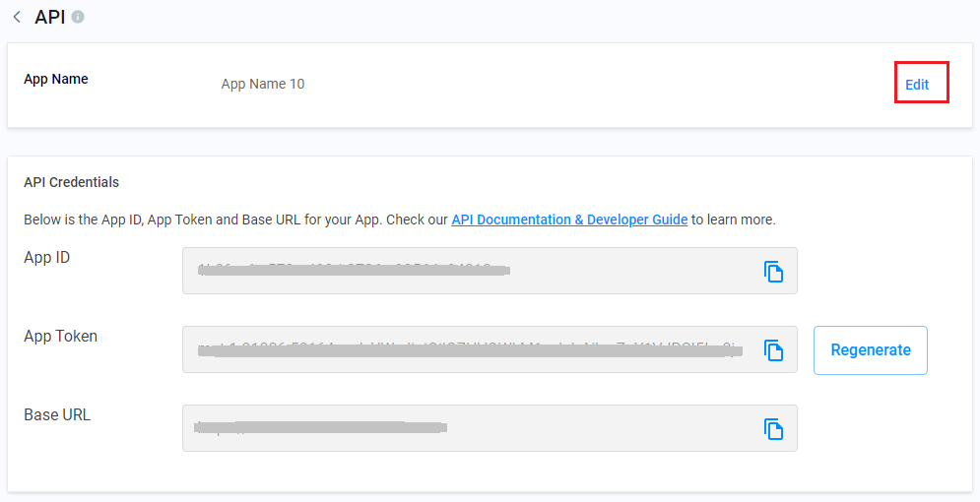980x502 pixels.
Task: Click Edit to rename the app
Action: click(x=917, y=84)
